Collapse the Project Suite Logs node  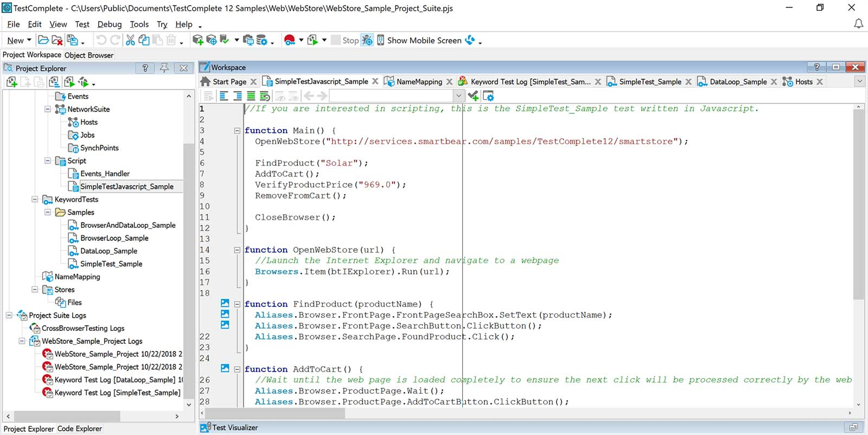pyautogui.click(x=9, y=315)
